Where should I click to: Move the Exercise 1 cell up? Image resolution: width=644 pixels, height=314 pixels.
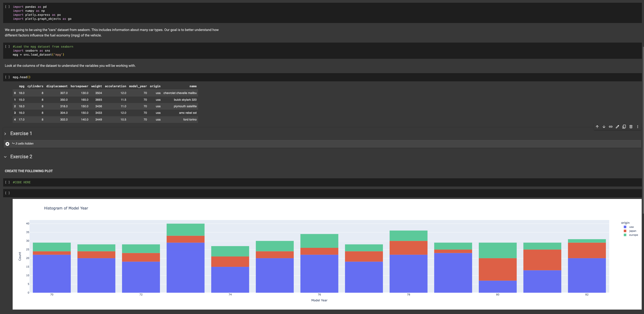coord(597,127)
